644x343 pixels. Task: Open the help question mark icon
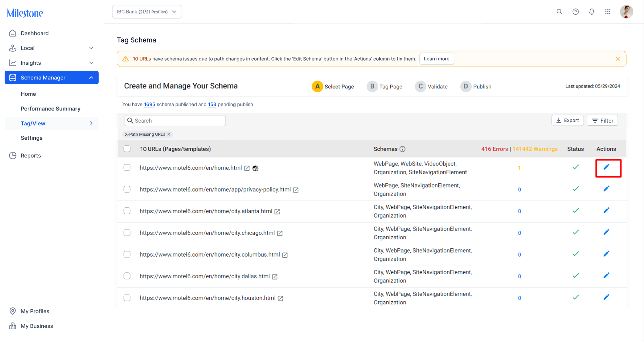(x=576, y=12)
